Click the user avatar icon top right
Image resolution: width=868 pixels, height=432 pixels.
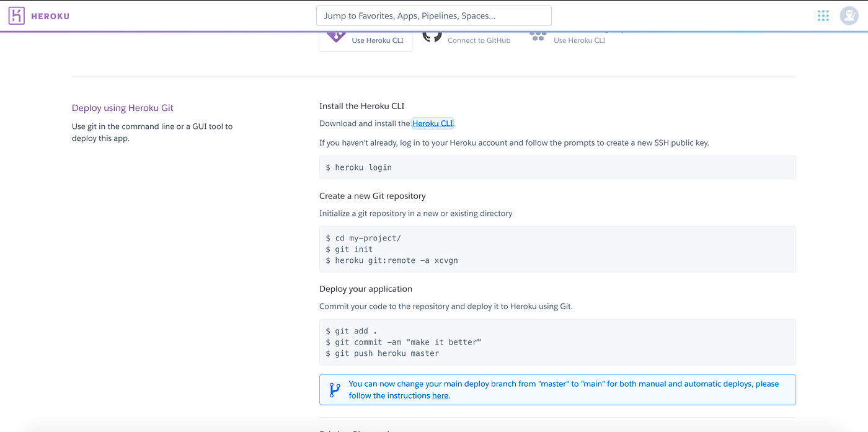coord(849,15)
